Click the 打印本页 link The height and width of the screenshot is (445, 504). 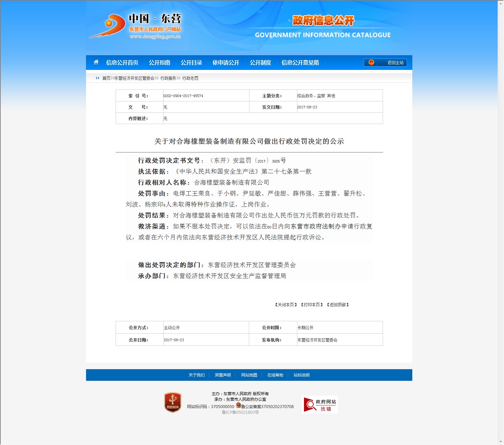click(312, 305)
